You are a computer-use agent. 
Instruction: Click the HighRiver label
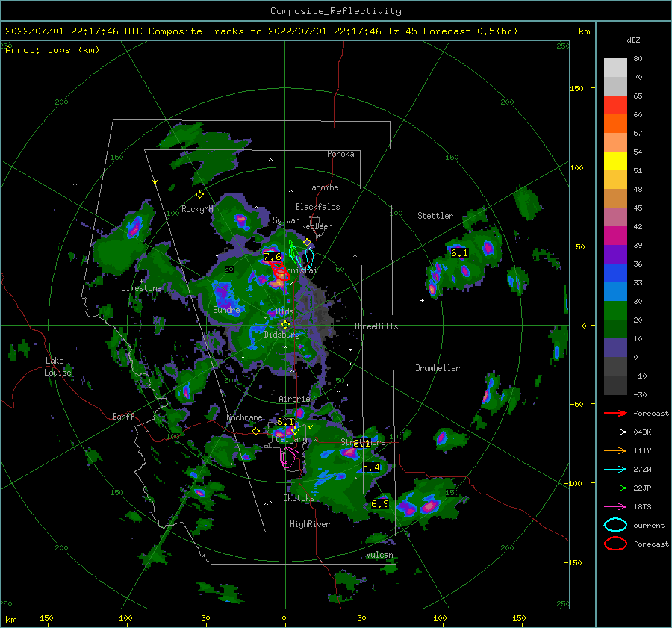pyautogui.click(x=310, y=524)
